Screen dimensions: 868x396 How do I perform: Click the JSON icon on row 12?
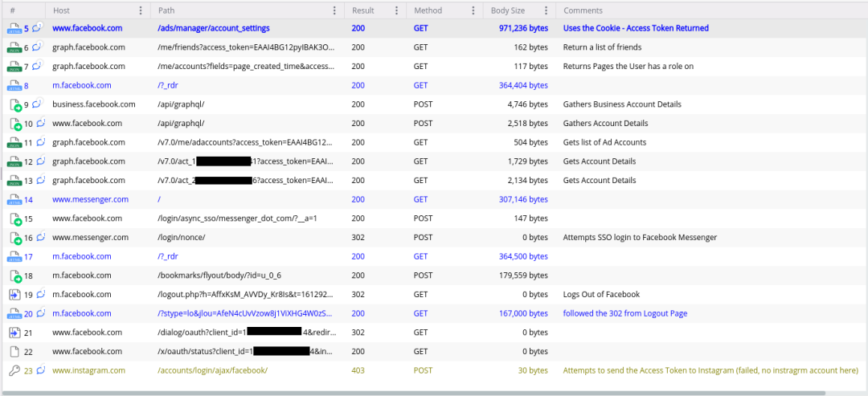(14, 161)
